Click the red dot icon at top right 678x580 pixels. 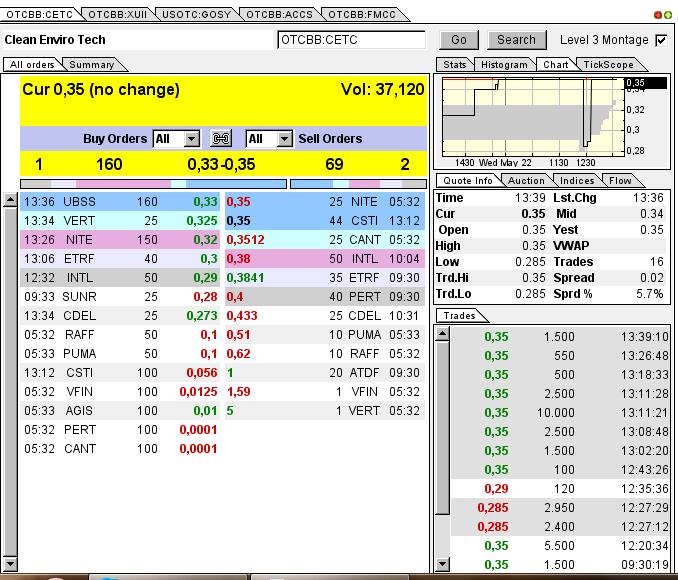(x=658, y=15)
